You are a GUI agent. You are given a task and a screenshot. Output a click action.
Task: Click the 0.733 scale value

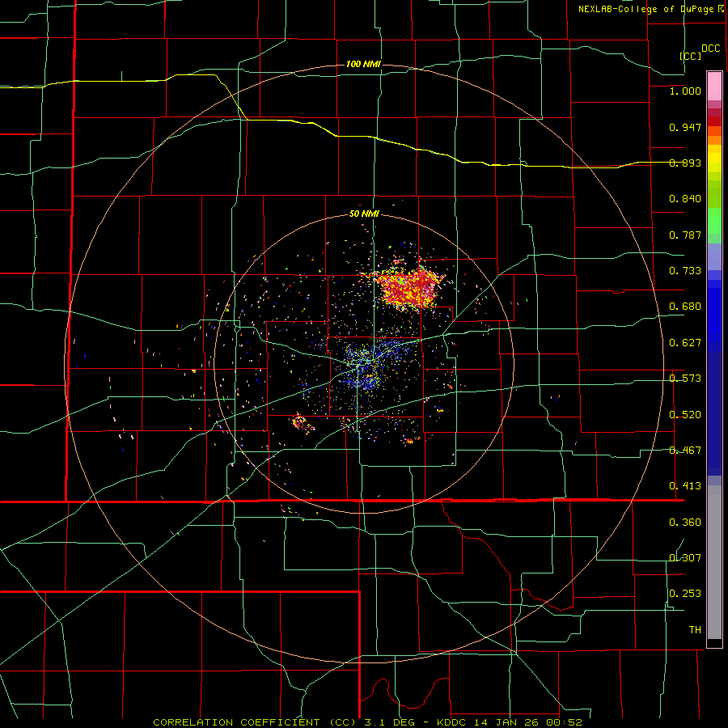(x=685, y=271)
